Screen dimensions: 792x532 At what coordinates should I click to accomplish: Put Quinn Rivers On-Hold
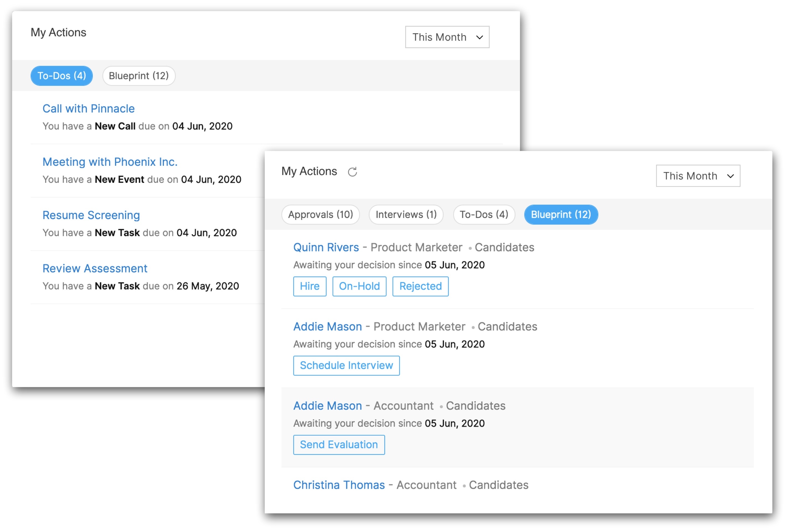[359, 286]
